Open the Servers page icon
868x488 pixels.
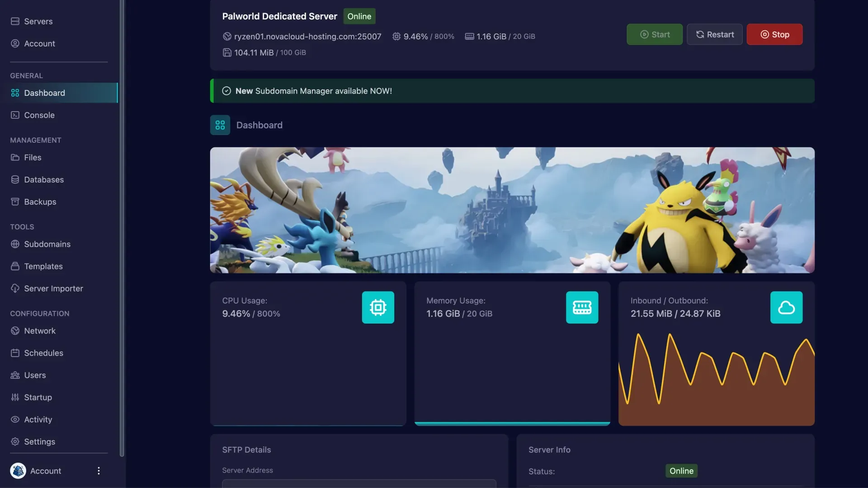click(x=15, y=21)
